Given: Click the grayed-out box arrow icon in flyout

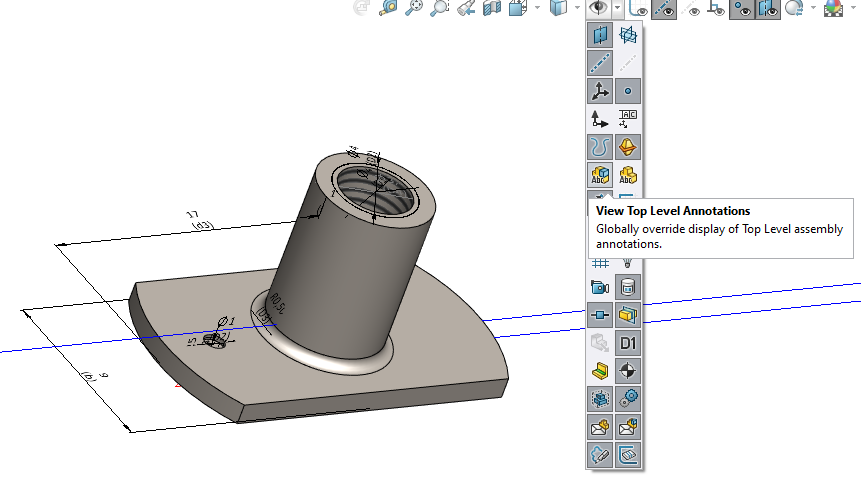Looking at the screenshot, I should point(600,343).
